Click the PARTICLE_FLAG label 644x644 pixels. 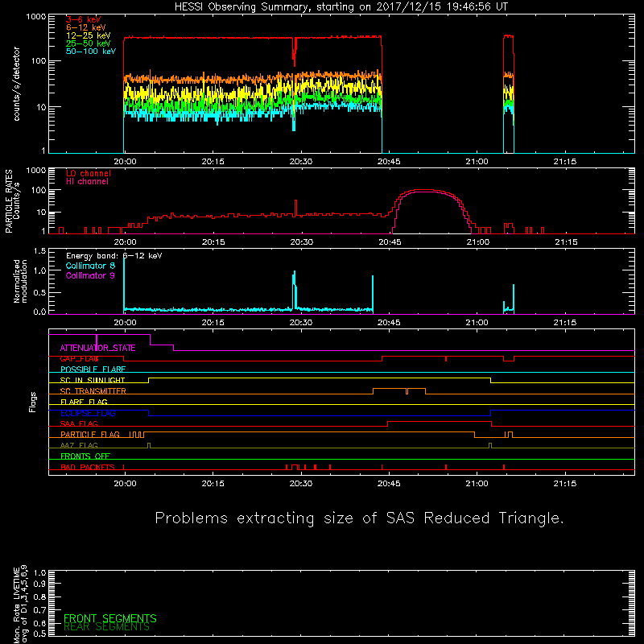tap(90, 435)
